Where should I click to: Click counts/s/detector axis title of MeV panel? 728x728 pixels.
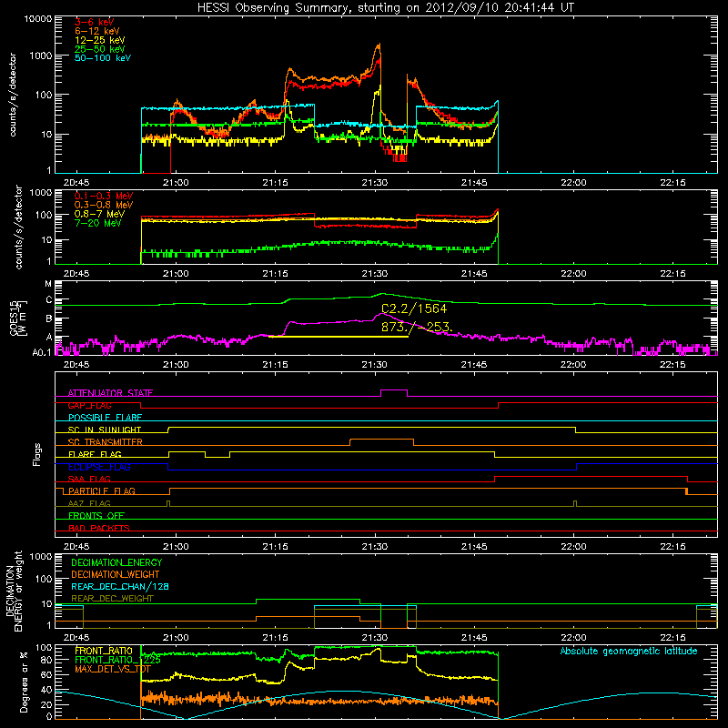(18, 227)
